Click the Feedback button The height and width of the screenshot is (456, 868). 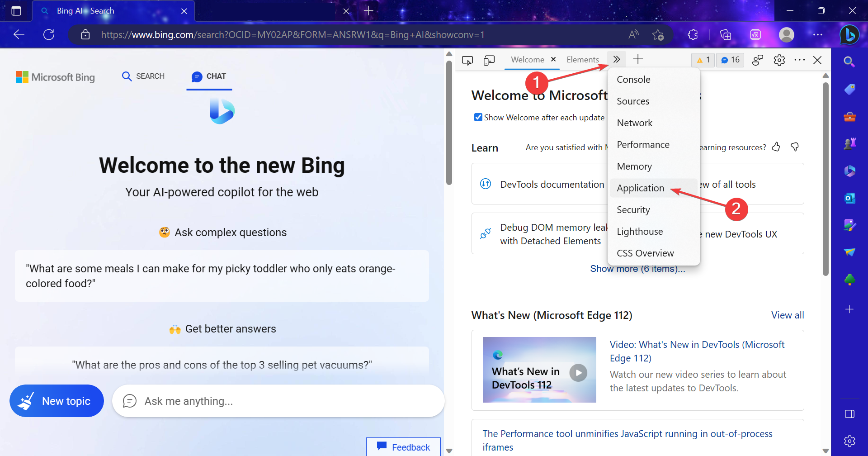tap(403, 447)
